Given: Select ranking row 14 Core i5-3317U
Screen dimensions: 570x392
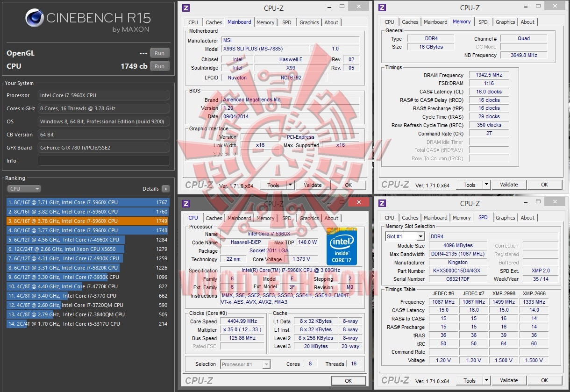Looking at the screenshot, I should pyautogui.click(x=87, y=324).
